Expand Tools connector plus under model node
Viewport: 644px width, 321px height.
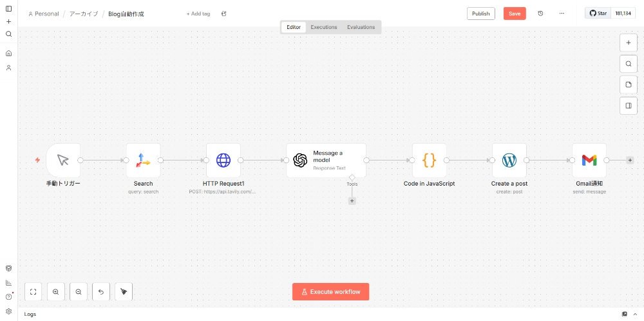(352, 200)
